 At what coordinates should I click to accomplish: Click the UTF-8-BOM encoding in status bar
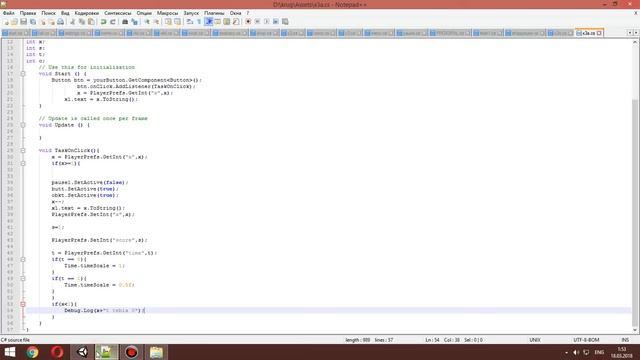pos(587,340)
